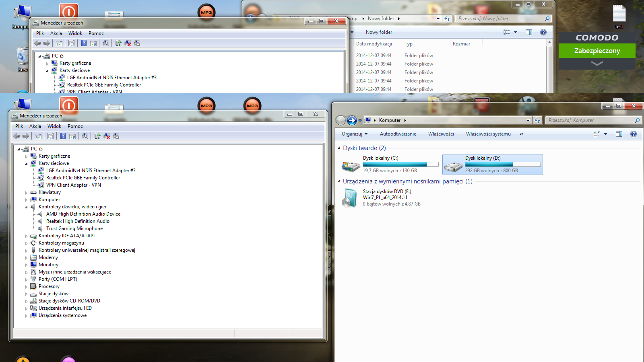Refresh the Komputer window address bar
644x362 pixels.
point(537,120)
